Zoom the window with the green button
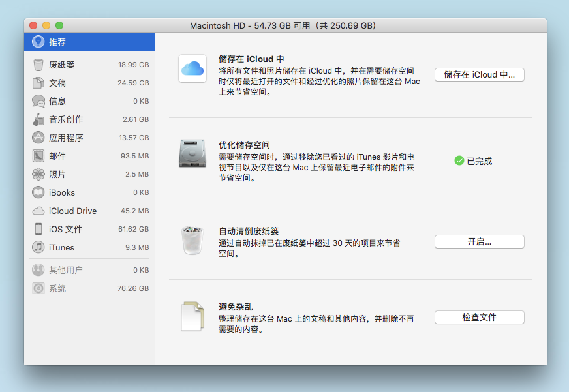 coord(59,25)
